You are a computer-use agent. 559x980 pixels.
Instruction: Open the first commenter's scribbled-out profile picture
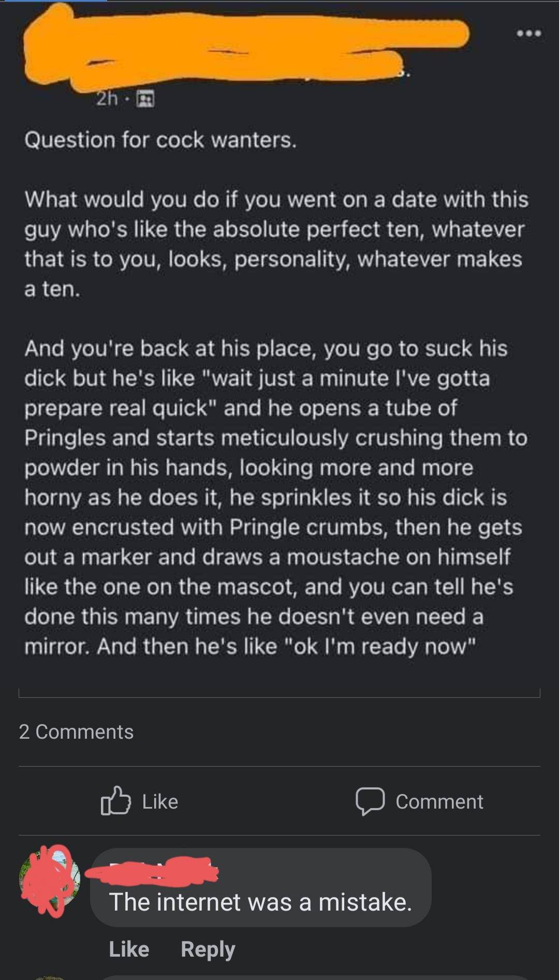click(x=50, y=880)
